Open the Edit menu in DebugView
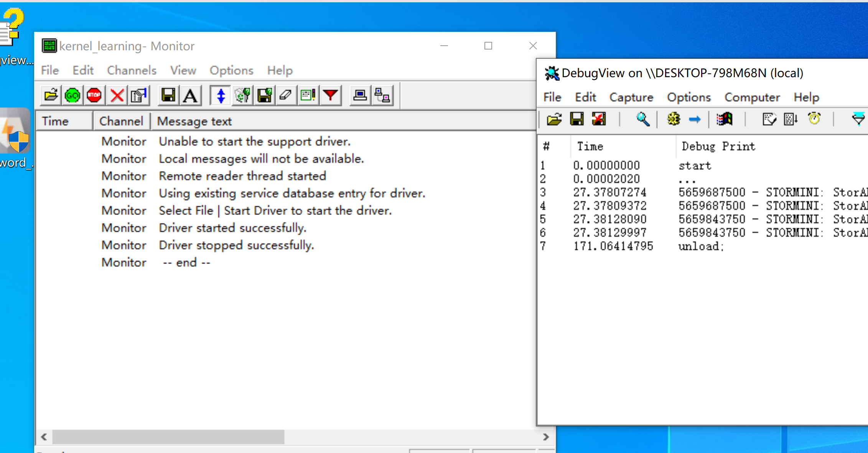 pyautogui.click(x=585, y=97)
